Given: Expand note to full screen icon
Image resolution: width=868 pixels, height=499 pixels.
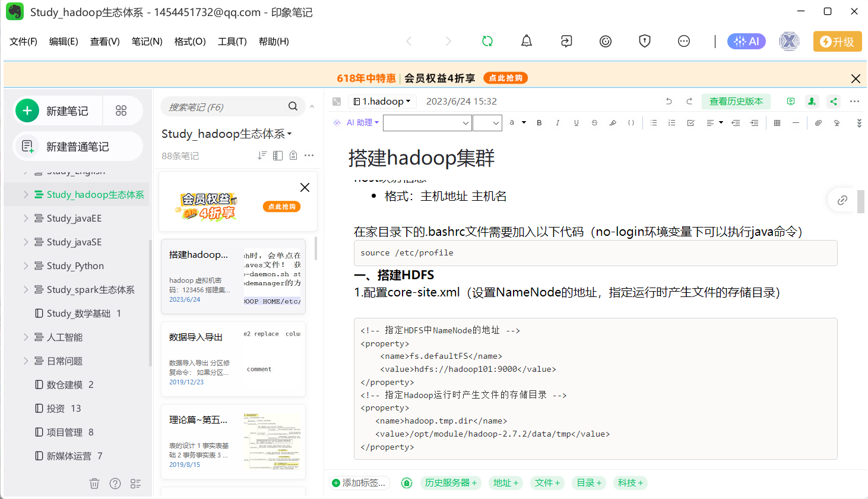Looking at the screenshot, I should (x=337, y=102).
